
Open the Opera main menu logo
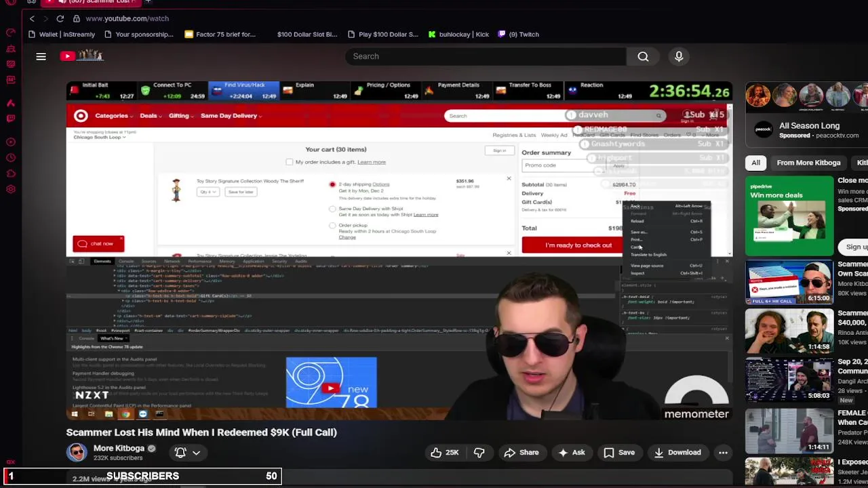click(x=11, y=2)
